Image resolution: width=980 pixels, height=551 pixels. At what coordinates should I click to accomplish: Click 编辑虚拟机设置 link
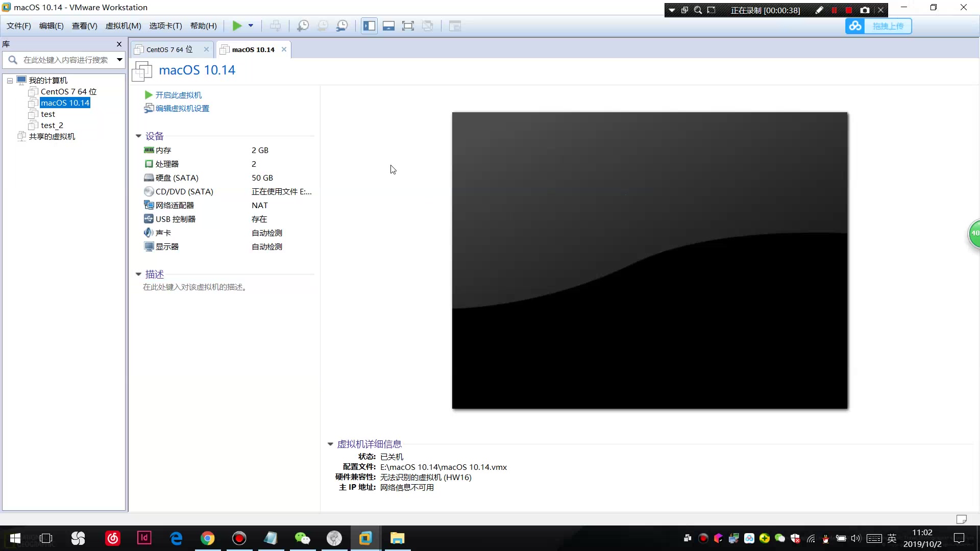182,109
